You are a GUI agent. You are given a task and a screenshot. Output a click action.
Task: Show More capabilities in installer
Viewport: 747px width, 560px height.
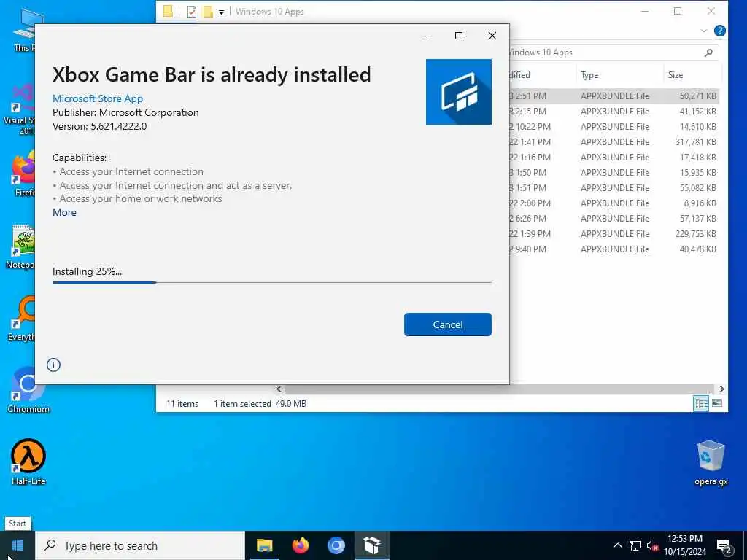(x=64, y=212)
